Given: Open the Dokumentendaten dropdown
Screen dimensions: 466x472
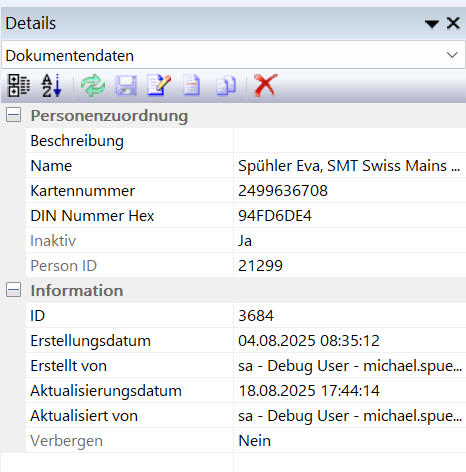Looking at the screenshot, I should click(x=233, y=55).
